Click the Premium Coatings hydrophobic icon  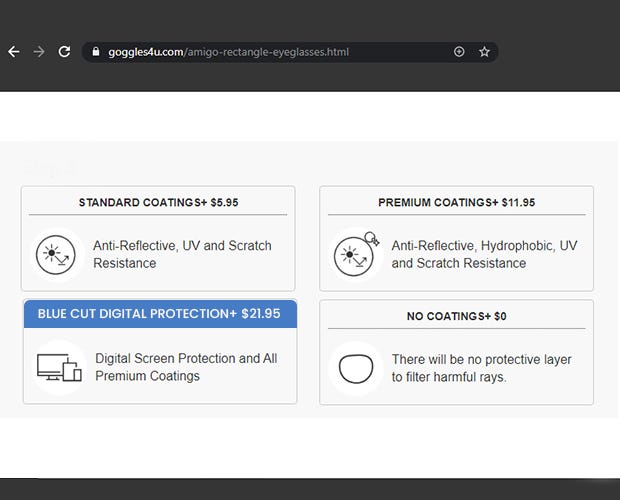click(x=354, y=256)
